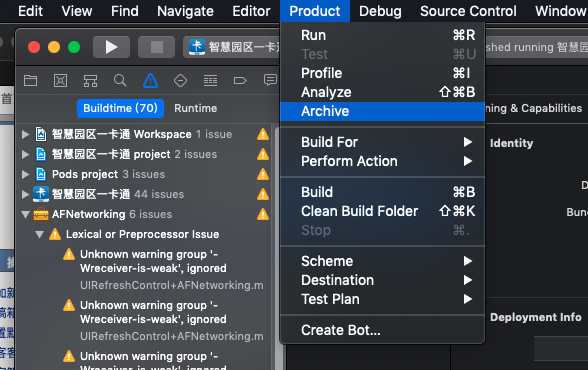The width and height of the screenshot is (588, 370).
Task: Click warning icon on Pods project row
Action: pyautogui.click(x=263, y=174)
